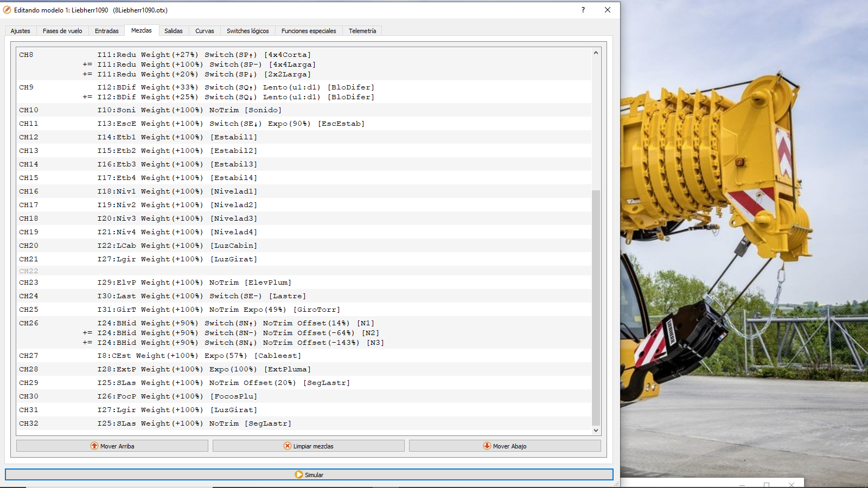Select the Switches lógicos tab
Screen dimensions: 868x488
[x=247, y=31]
